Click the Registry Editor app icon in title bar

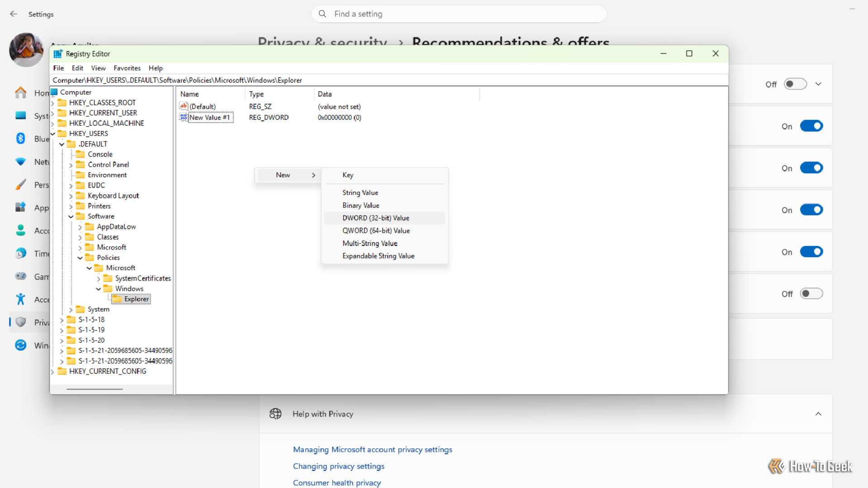57,54
